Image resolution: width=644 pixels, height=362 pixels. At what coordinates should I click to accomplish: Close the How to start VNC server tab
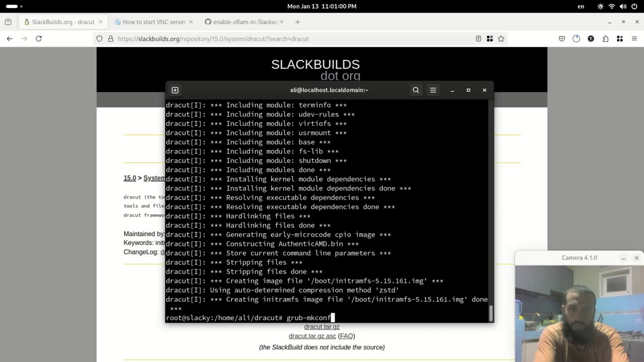tap(191, 22)
